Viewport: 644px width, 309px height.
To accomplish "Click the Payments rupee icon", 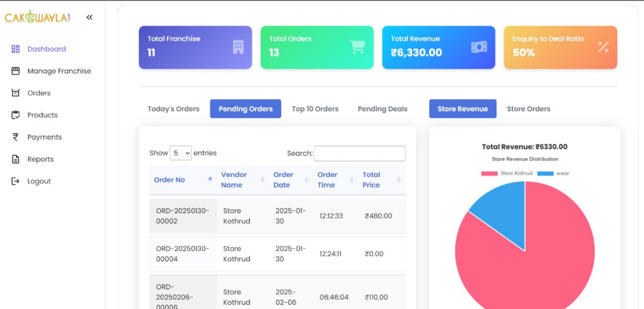I will click(x=15, y=137).
